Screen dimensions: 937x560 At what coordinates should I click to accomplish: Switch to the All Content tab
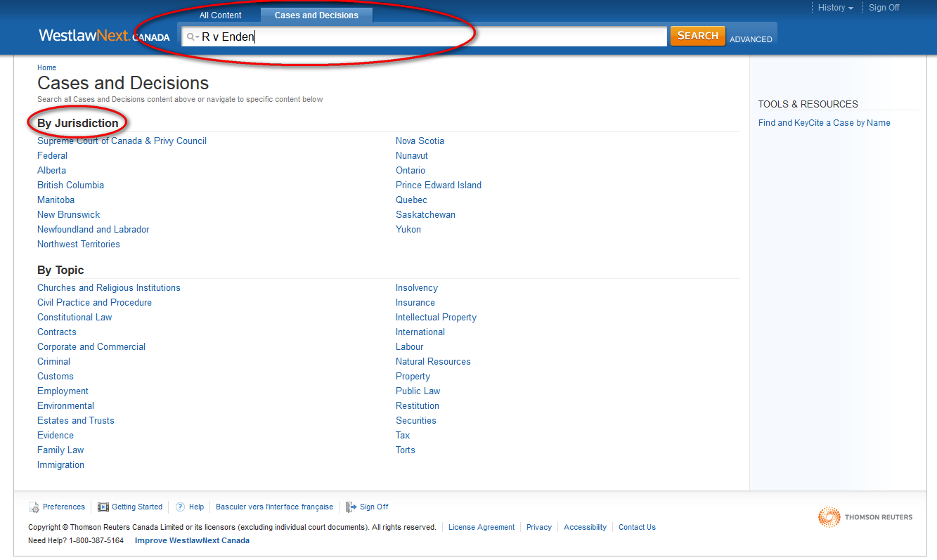click(220, 15)
